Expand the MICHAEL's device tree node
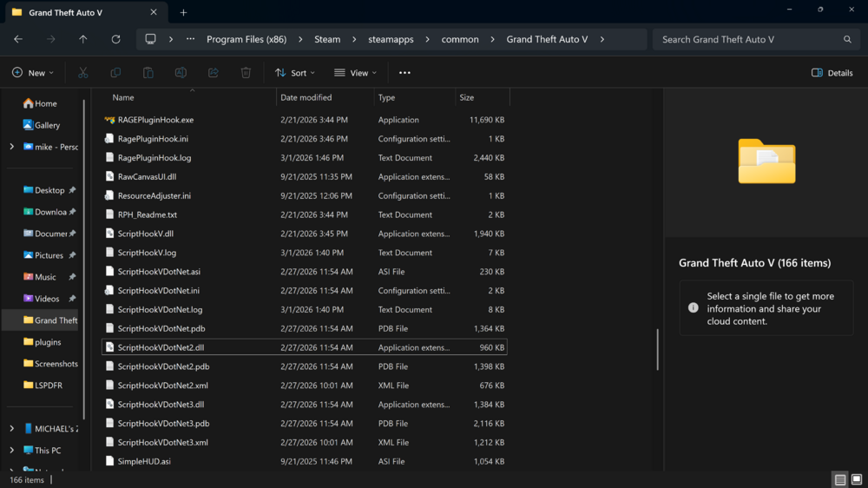This screenshot has width=868, height=488. click(x=11, y=429)
